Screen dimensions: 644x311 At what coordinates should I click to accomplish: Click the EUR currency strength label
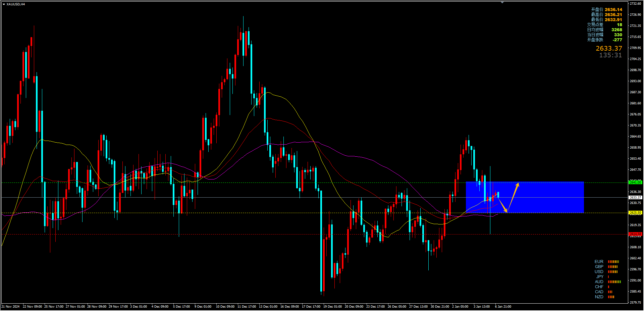(599, 262)
